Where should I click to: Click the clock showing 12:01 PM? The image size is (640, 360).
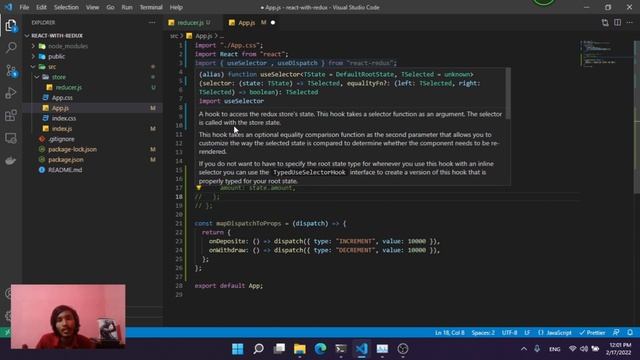[x=620, y=345]
